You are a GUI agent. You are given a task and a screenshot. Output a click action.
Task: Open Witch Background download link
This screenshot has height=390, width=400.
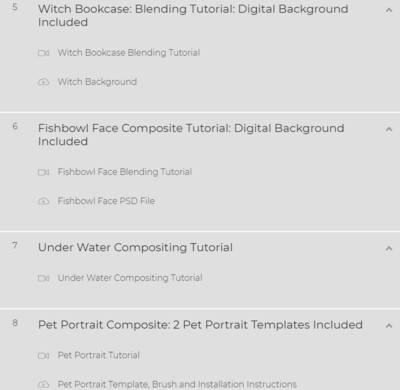(97, 82)
